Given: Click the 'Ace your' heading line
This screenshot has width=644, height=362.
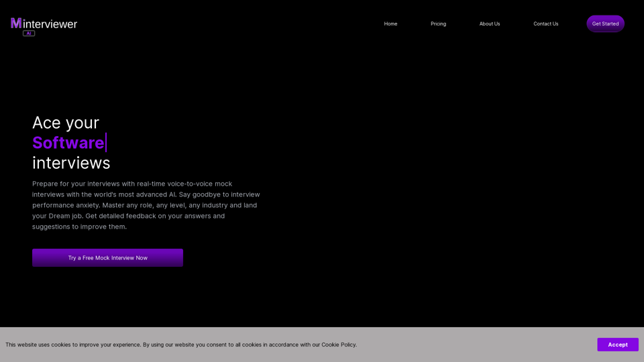Looking at the screenshot, I should click(x=66, y=123).
